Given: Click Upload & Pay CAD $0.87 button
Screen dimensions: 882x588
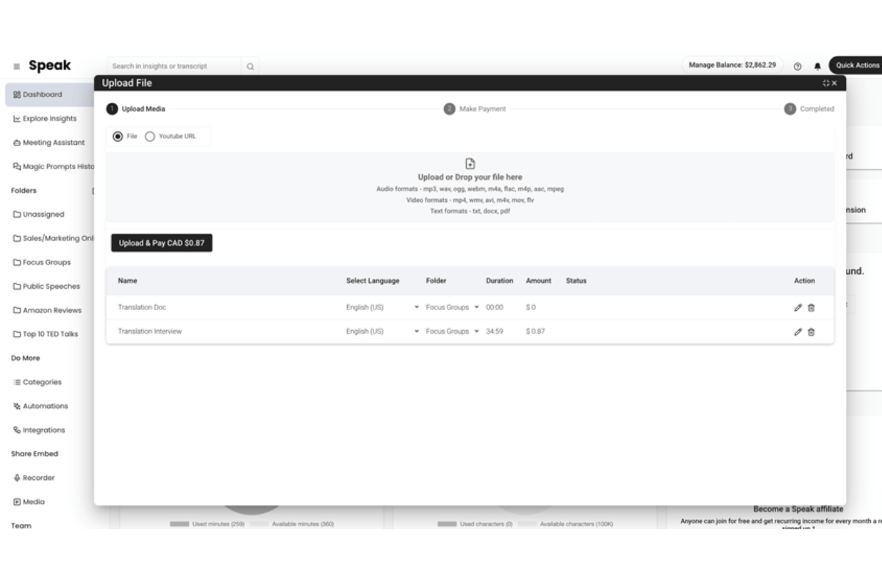Looking at the screenshot, I should click(162, 243).
